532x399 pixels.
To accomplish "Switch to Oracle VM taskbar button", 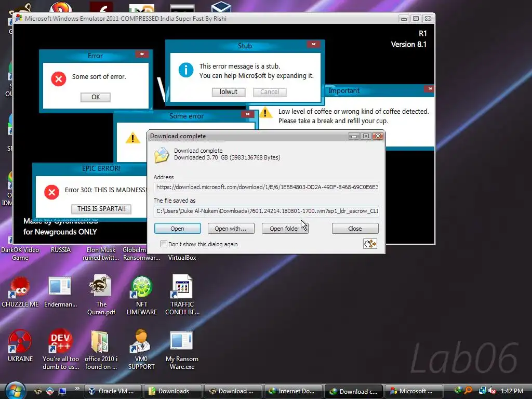I will coord(112,391).
